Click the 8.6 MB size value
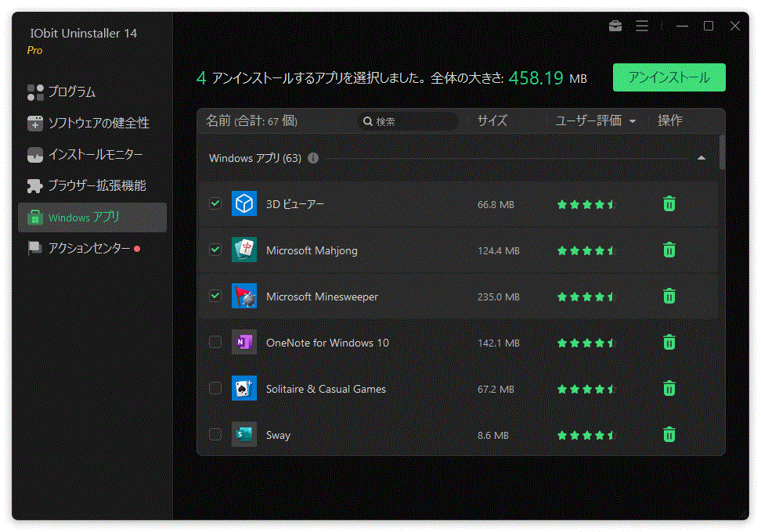761x532 pixels. click(493, 436)
